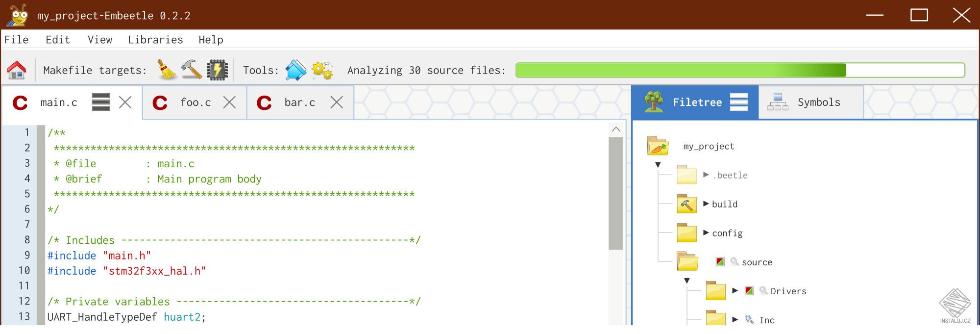Click the huart2 variable name

click(182, 317)
